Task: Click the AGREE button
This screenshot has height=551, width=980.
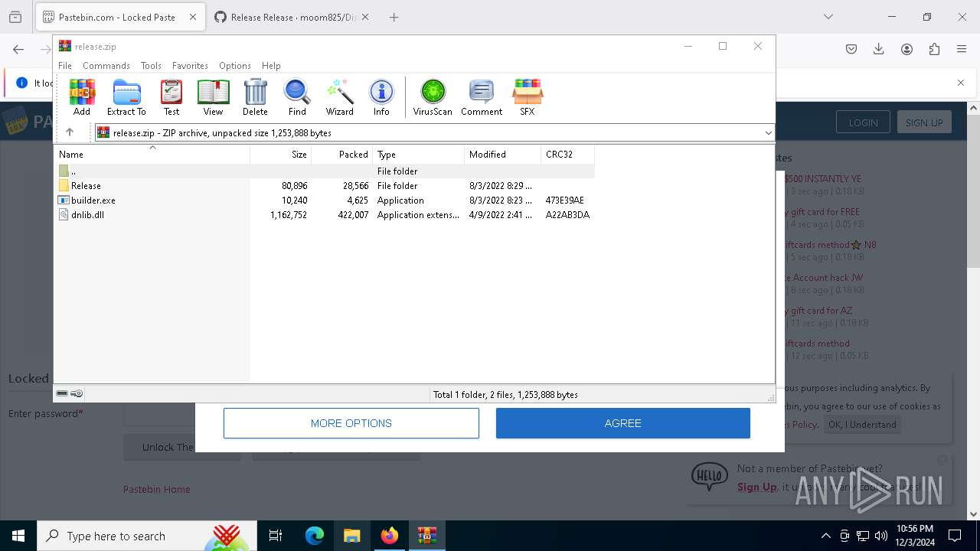Action: 623,423
